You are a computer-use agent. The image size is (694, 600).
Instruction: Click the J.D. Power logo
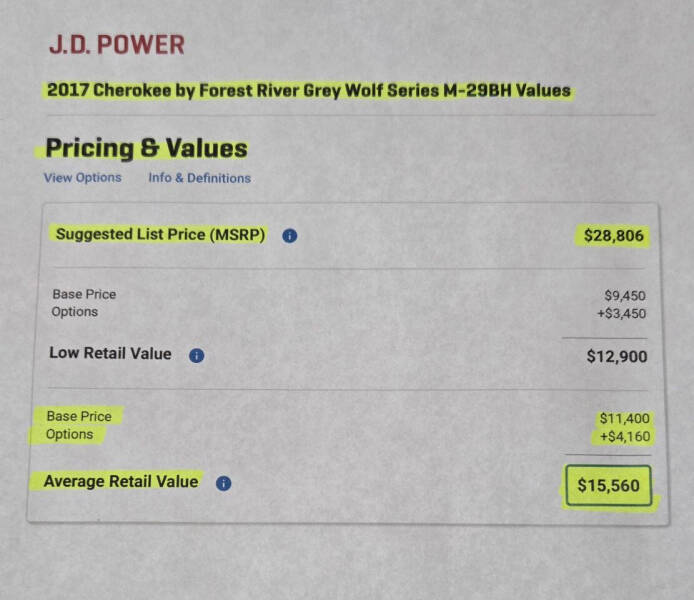116,45
